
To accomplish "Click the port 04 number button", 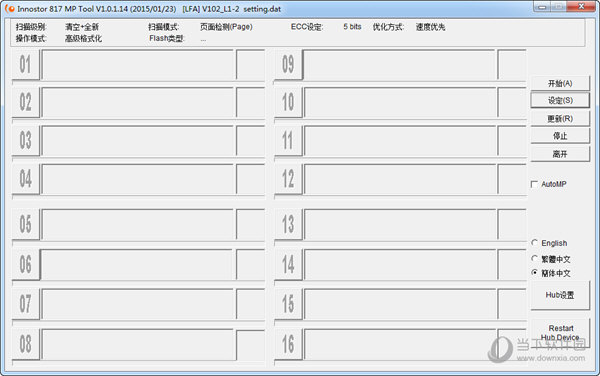I will [25, 179].
